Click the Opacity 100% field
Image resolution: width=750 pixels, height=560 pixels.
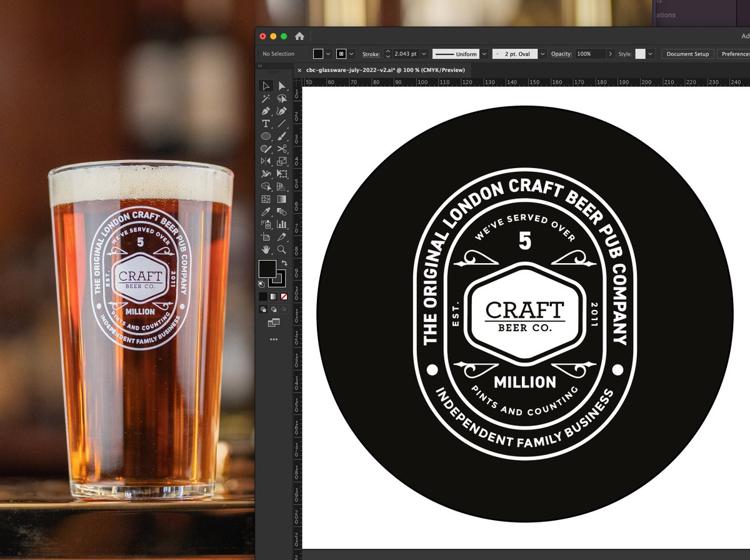(x=591, y=54)
